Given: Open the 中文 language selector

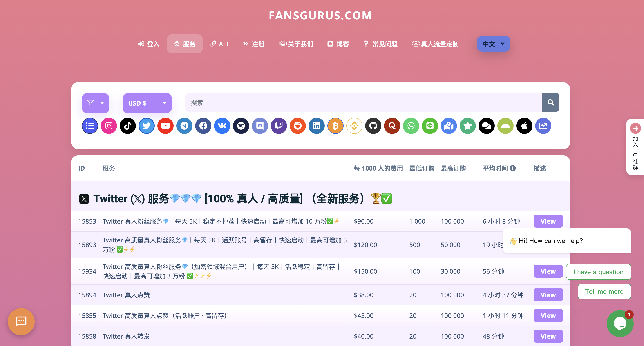Looking at the screenshot, I should click(x=493, y=44).
